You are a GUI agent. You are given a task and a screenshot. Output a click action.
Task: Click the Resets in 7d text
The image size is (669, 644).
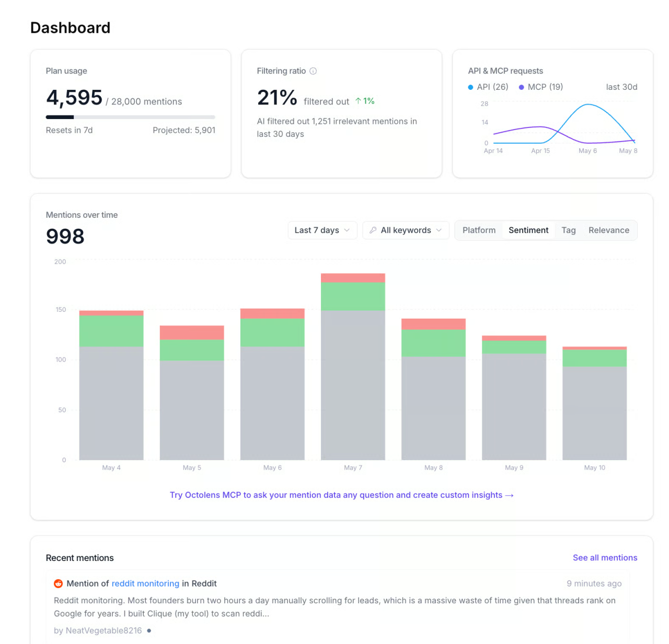point(69,130)
